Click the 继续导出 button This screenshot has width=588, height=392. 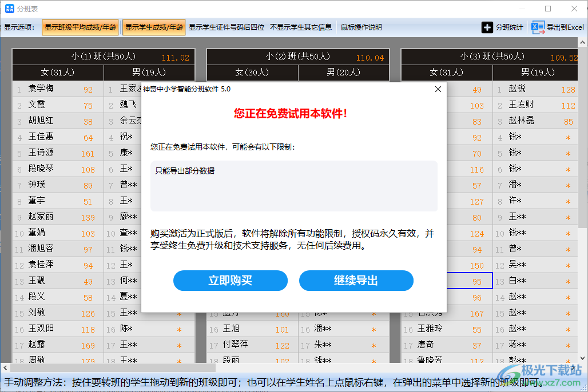[356, 281]
